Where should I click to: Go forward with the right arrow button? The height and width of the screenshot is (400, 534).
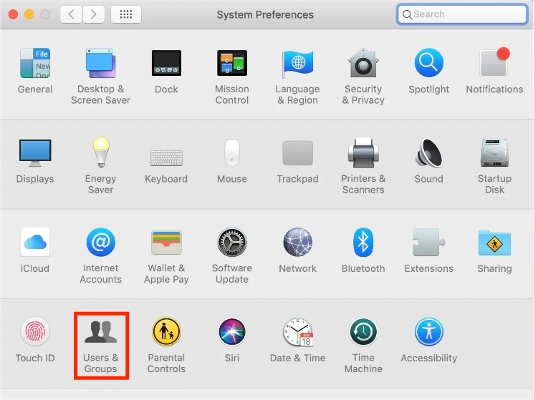coord(93,14)
